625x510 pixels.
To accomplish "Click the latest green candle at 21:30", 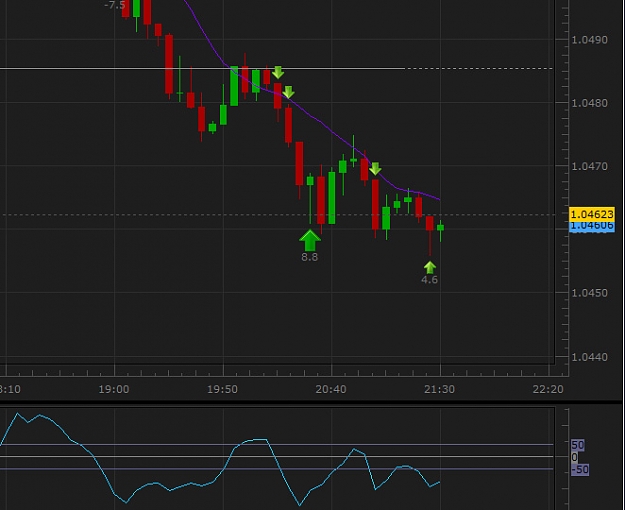I will 440,228.
